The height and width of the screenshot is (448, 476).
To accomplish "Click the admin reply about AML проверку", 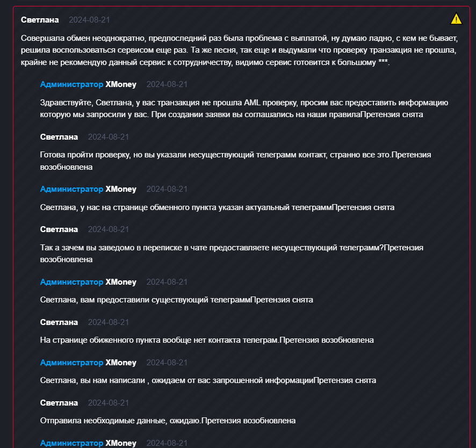I will click(244, 109).
